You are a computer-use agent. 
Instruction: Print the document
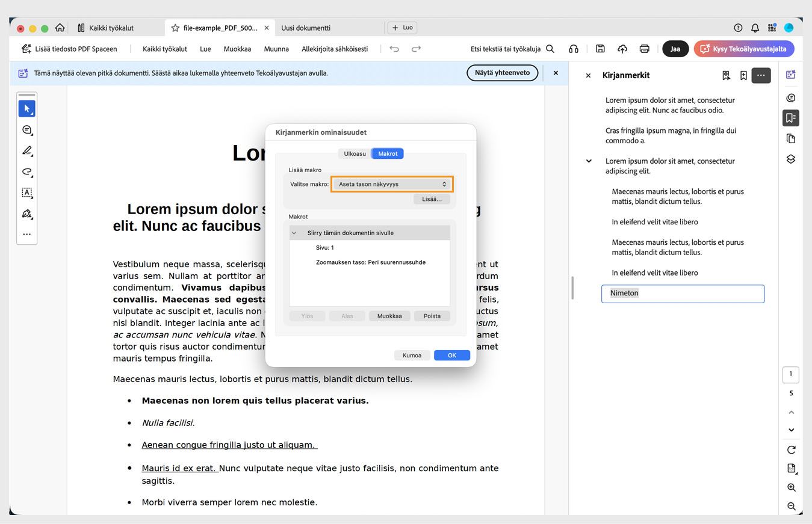(645, 49)
